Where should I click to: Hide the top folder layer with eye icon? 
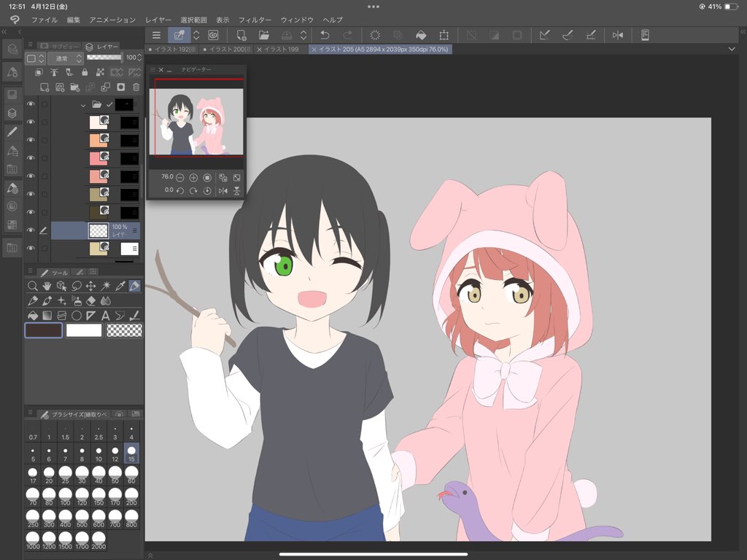pos(31,104)
